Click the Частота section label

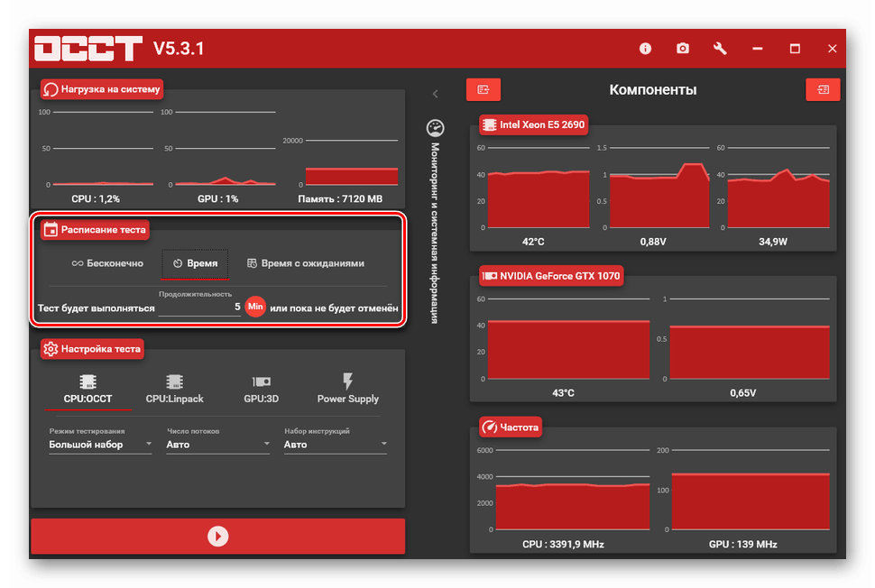point(511,427)
